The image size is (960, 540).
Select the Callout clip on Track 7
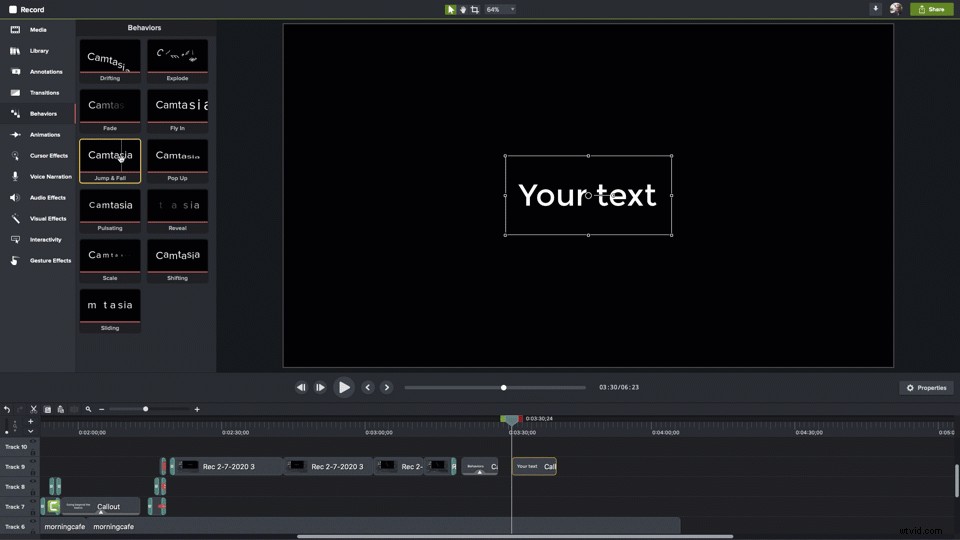click(x=101, y=506)
